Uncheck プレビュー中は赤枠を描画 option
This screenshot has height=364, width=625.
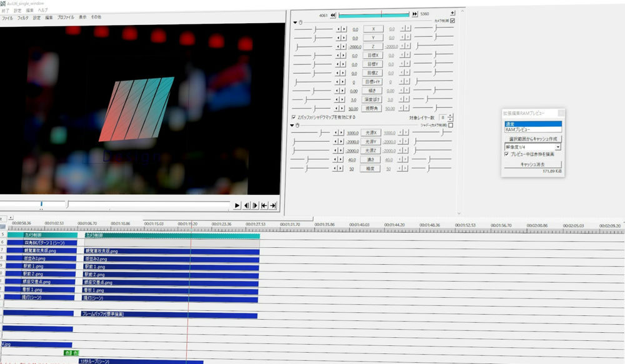507,154
